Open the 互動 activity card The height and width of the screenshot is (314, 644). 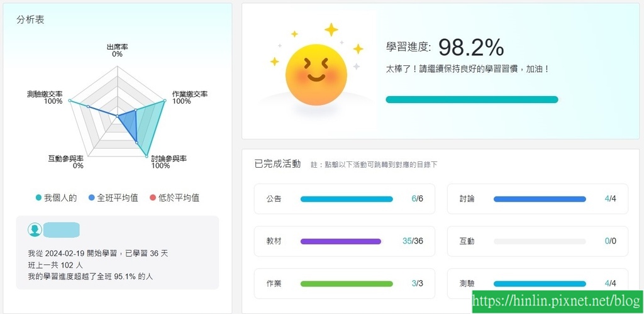point(538,241)
